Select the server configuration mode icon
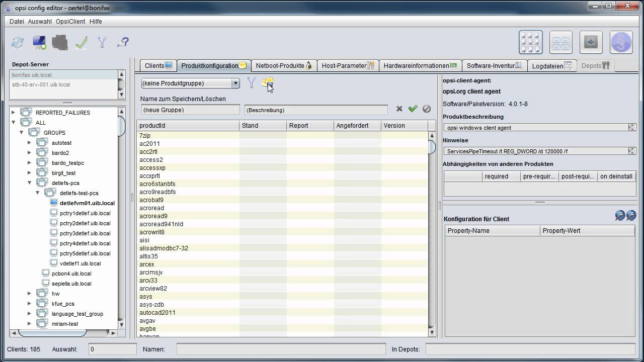Screen dimensions: 644x362 591,42
